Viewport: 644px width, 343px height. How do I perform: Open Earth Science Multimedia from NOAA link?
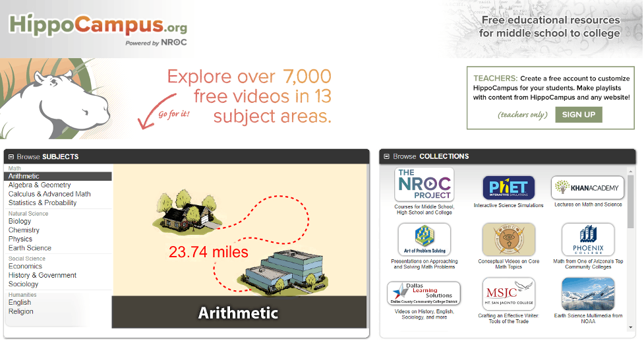588,319
